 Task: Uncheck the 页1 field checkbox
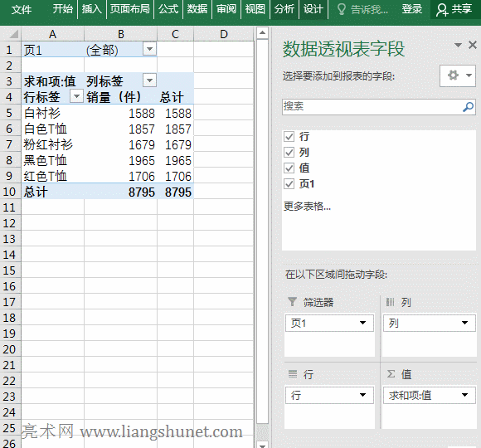point(289,183)
